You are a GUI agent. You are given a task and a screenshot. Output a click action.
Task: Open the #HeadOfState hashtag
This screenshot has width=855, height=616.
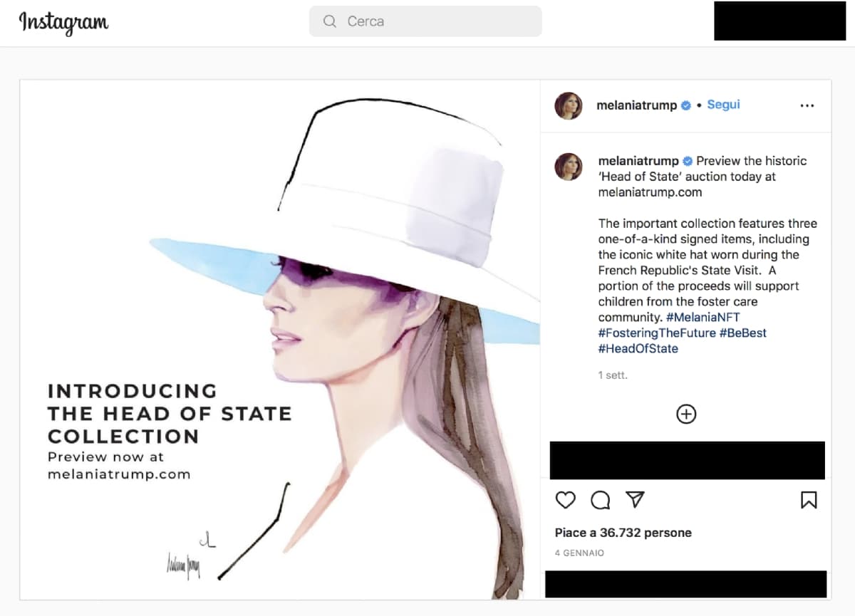pyautogui.click(x=638, y=348)
